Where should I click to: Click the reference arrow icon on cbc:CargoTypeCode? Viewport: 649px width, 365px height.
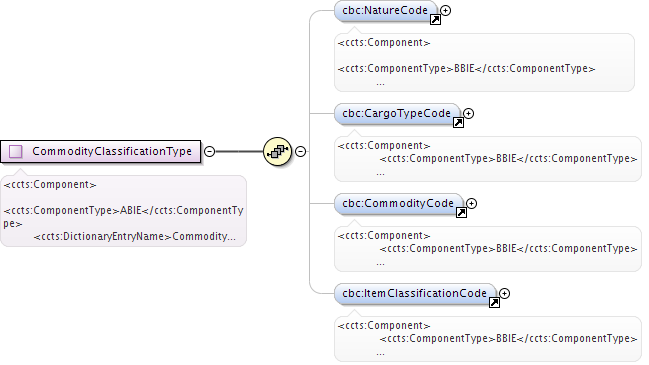click(458, 122)
